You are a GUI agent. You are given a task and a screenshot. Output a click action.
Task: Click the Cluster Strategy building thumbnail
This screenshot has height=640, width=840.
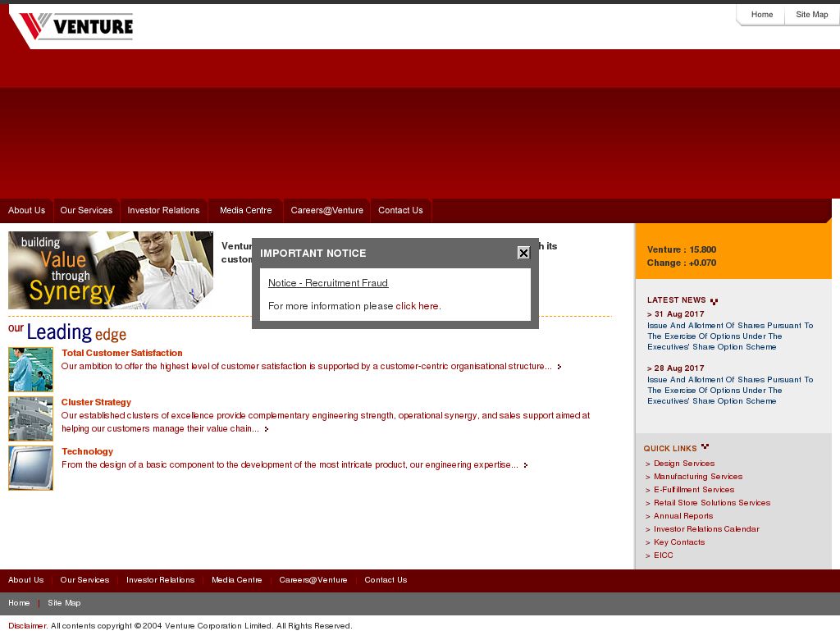[30, 418]
